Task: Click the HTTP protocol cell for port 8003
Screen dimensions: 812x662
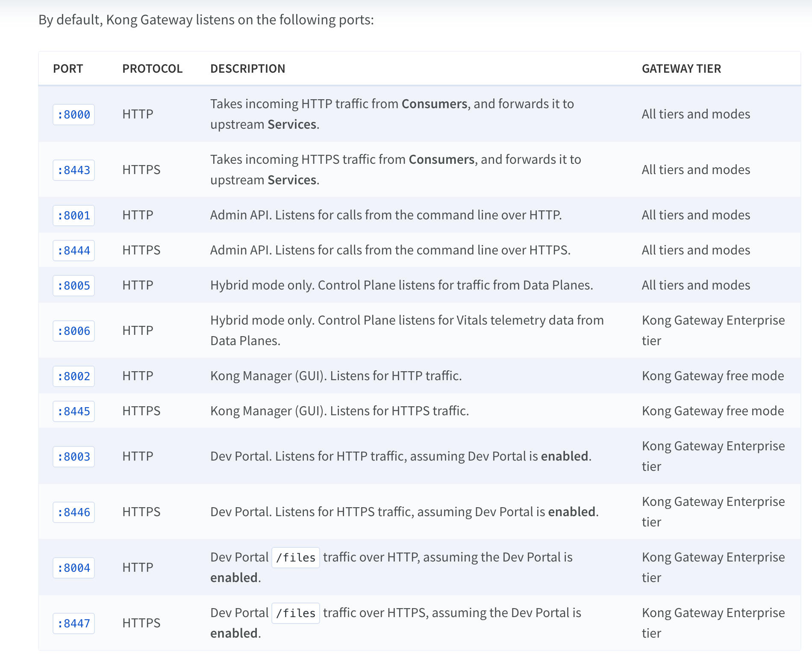Action: pos(138,456)
